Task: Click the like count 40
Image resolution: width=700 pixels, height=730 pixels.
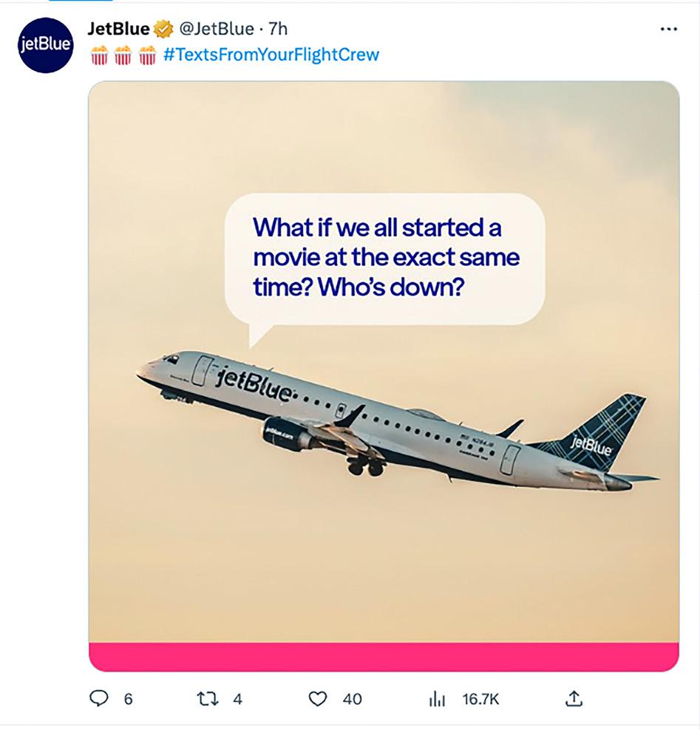Action: pos(353,699)
